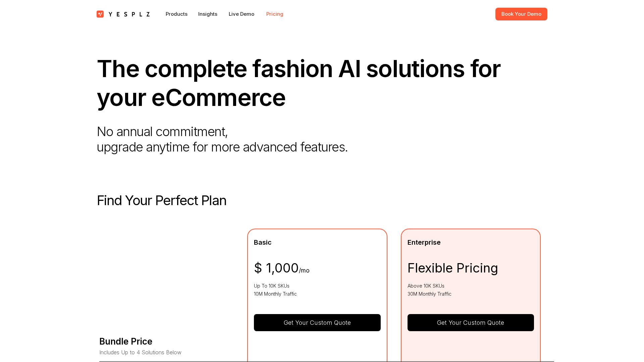Go to the Insights page

pyautogui.click(x=208, y=14)
